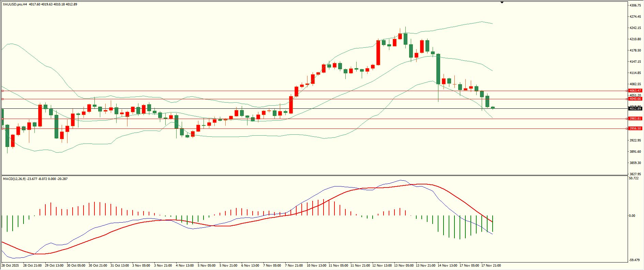Image resolution: width=644 pixels, height=270 pixels.
Task: Click the 28 Oct 2025 date label
Action: [10, 266]
